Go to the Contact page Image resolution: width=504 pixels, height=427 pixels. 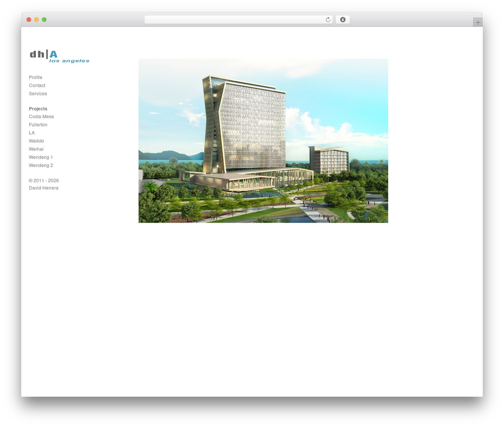pos(37,85)
